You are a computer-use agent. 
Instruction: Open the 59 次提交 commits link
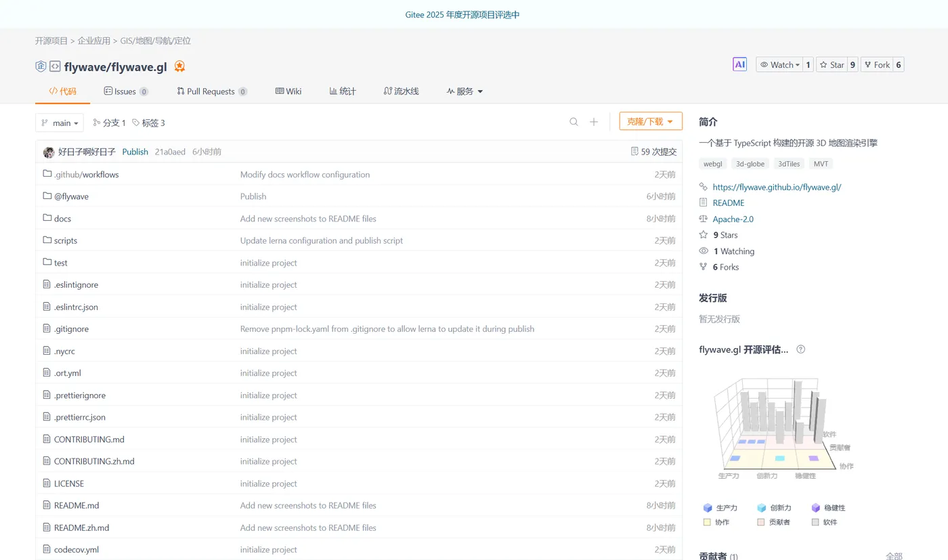(653, 152)
